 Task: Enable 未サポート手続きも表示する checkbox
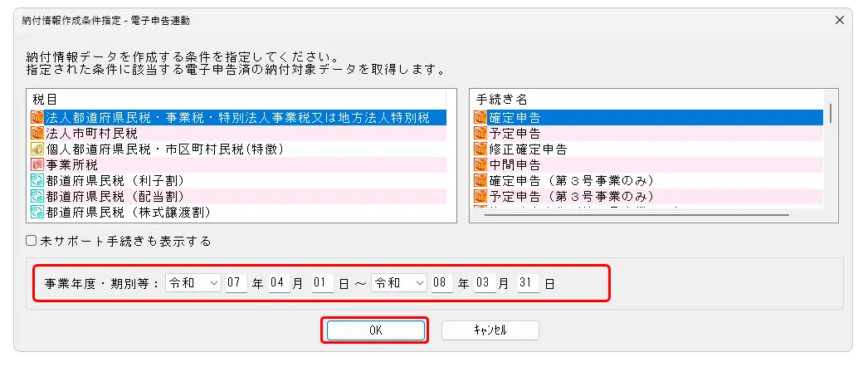[32, 242]
